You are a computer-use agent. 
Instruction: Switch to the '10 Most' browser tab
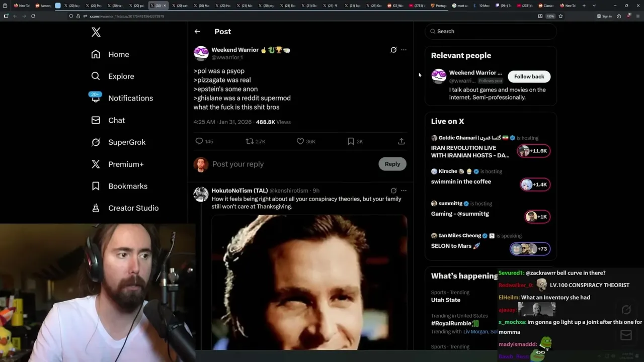coord(481,6)
